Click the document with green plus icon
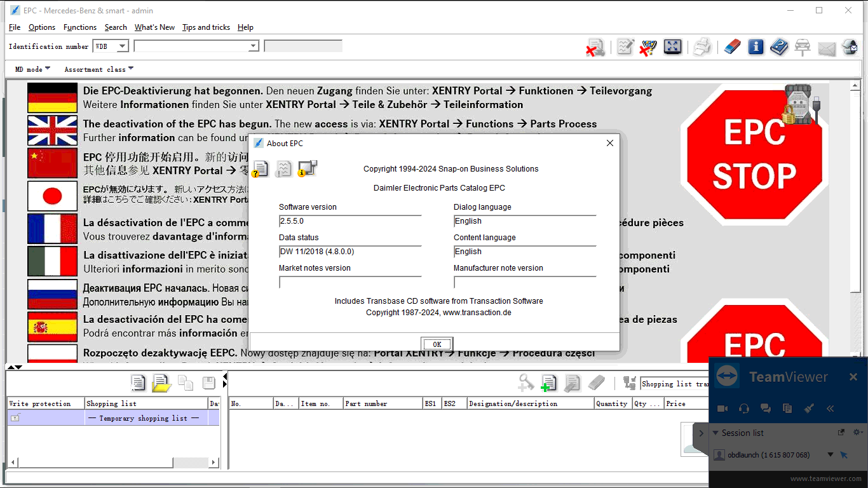 point(548,383)
